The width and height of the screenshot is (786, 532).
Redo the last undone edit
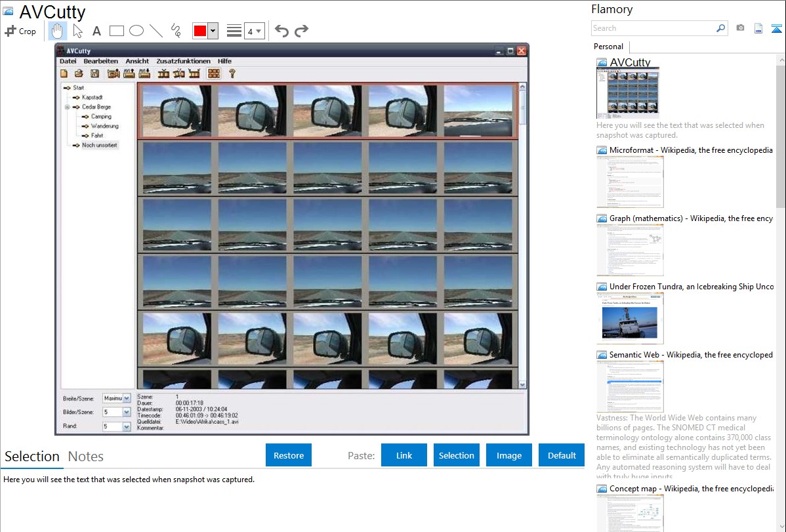(x=301, y=31)
